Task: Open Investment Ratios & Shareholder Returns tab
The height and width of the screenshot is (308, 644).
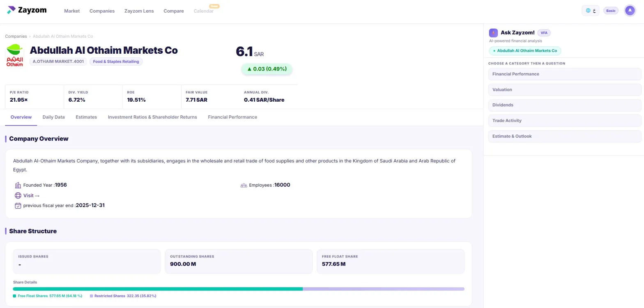Action: (152, 117)
